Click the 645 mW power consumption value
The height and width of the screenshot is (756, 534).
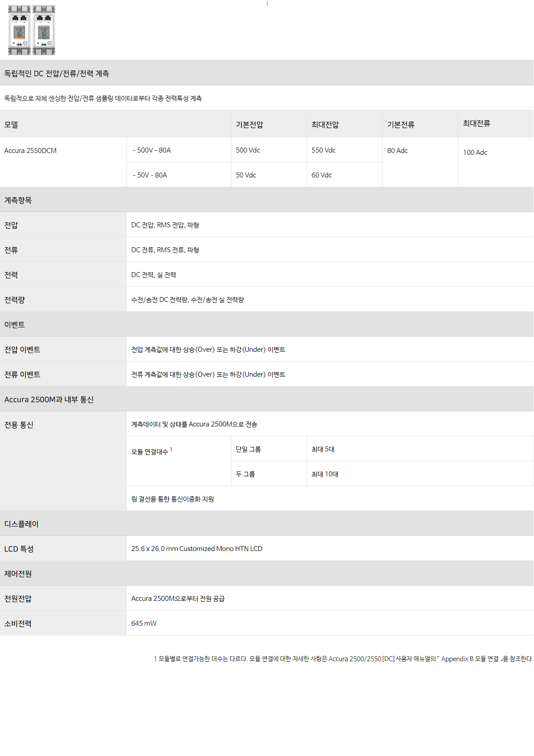(144, 623)
